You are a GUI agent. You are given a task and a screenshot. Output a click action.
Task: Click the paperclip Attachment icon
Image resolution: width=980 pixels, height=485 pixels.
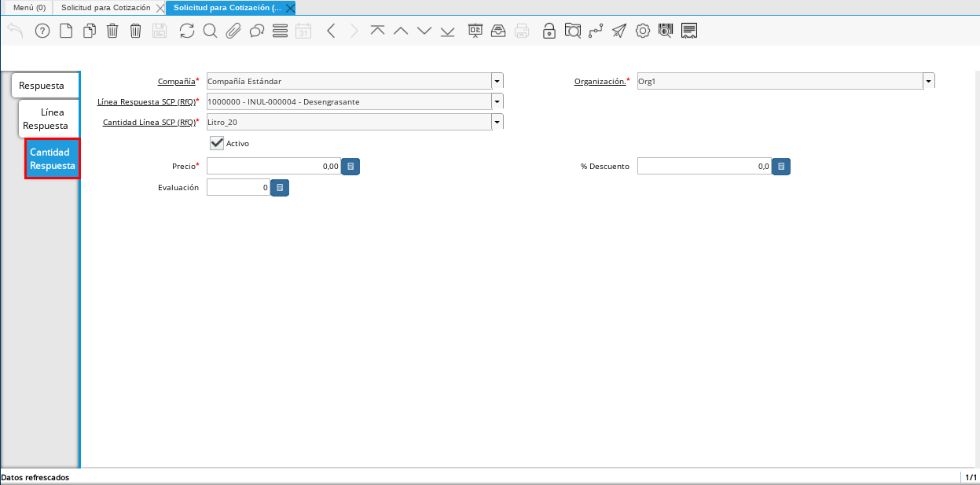[233, 31]
